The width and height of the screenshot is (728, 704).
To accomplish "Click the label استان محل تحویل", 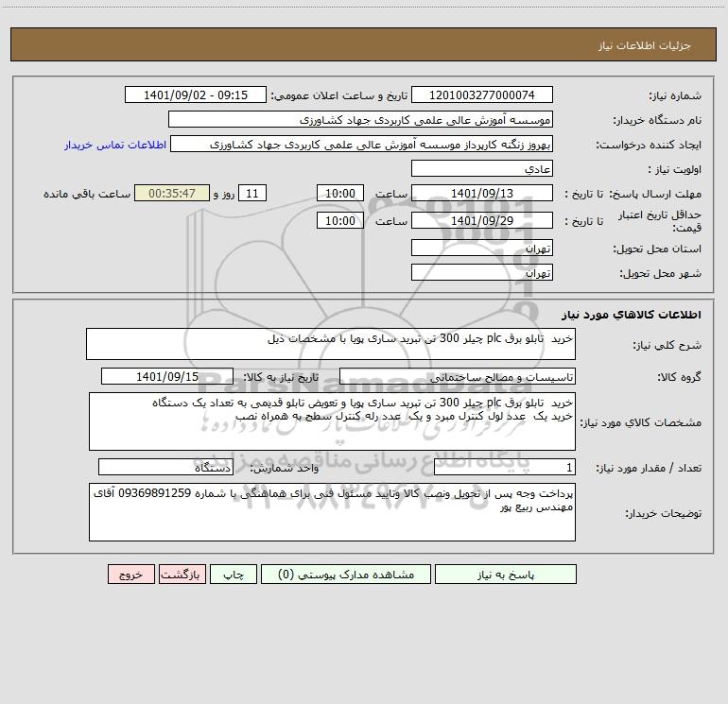I will pos(657,249).
